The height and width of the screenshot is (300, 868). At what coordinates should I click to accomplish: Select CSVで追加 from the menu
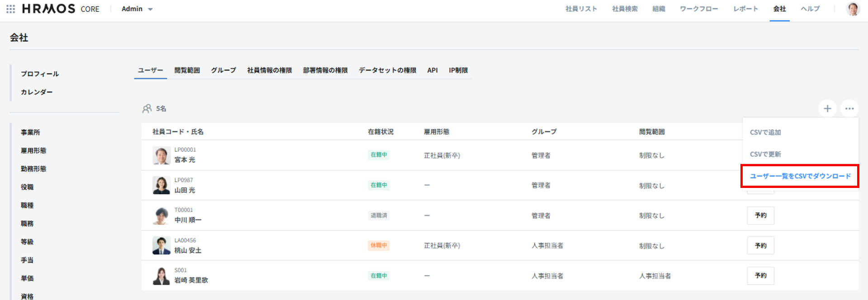click(x=765, y=132)
